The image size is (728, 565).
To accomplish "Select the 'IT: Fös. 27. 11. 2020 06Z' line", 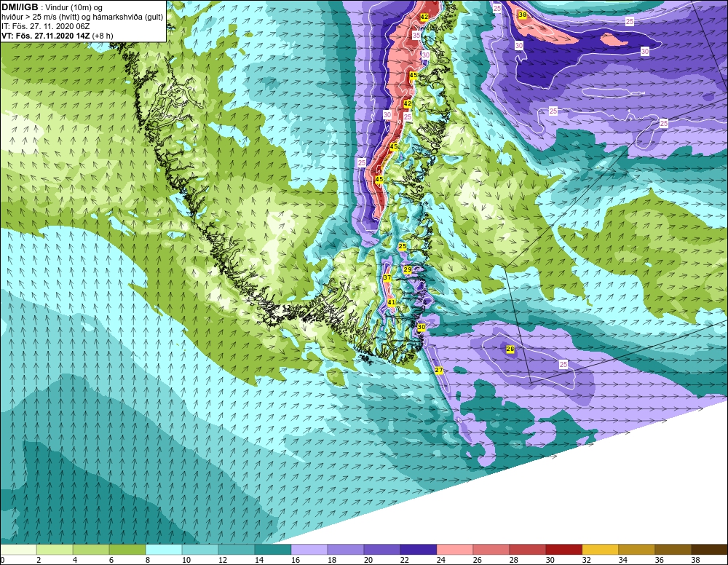I will [45, 26].
